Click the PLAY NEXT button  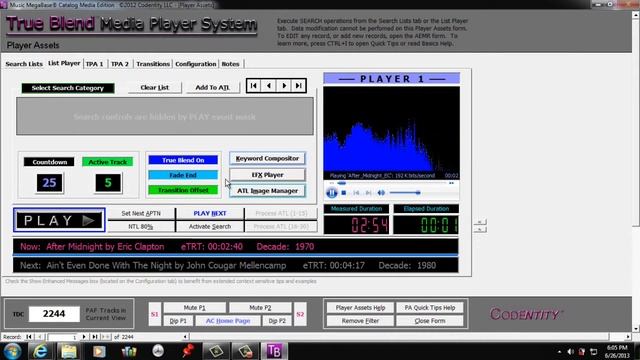point(210,213)
